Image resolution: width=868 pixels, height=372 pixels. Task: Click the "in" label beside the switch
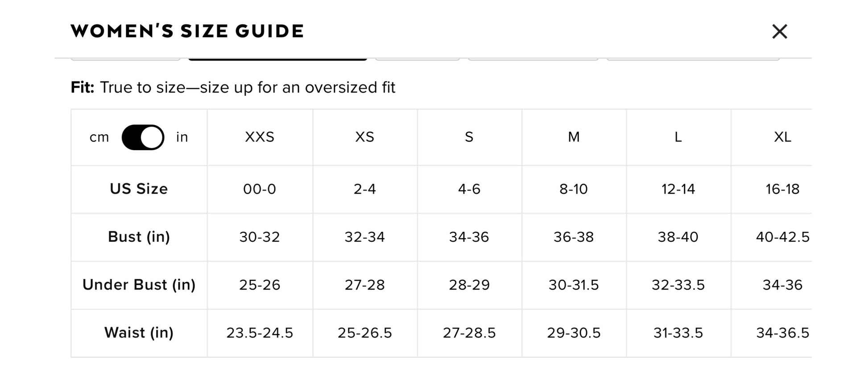click(182, 137)
